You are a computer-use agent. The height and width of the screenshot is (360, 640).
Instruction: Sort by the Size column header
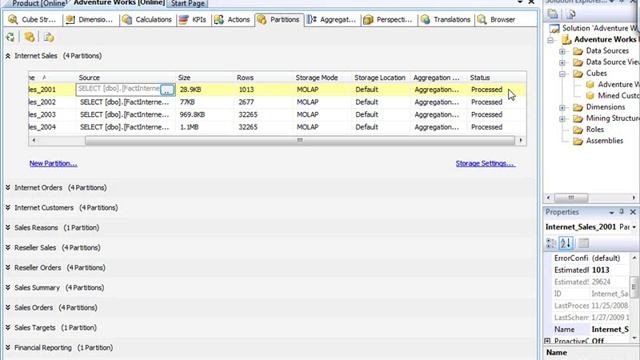184,78
